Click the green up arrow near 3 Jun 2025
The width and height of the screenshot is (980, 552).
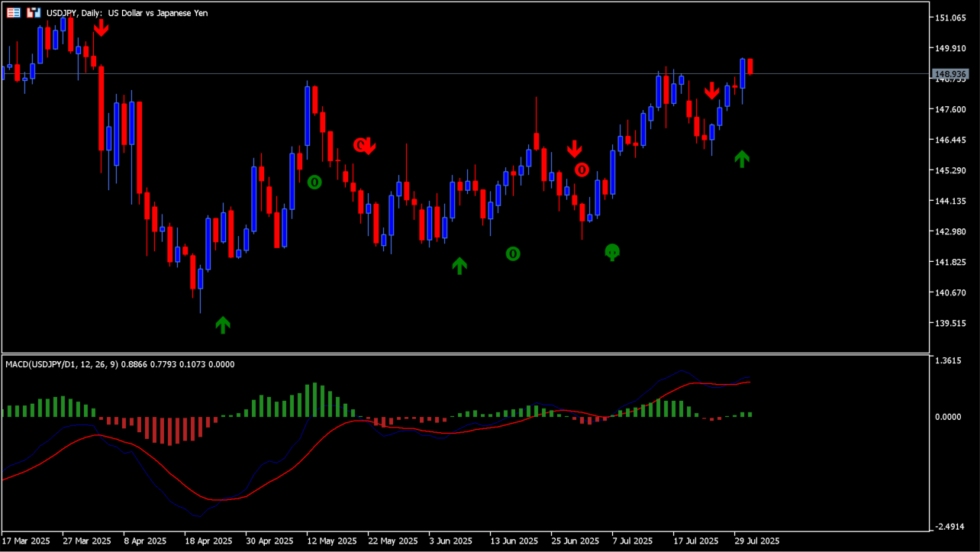tap(459, 266)
